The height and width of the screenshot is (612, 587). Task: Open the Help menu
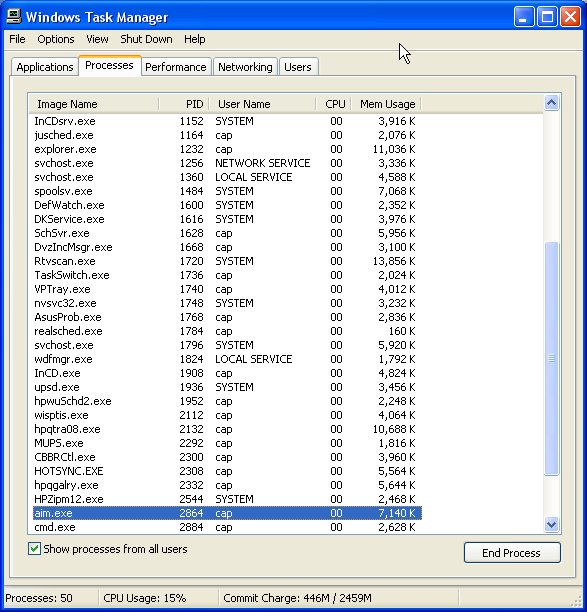click(194, 39)
